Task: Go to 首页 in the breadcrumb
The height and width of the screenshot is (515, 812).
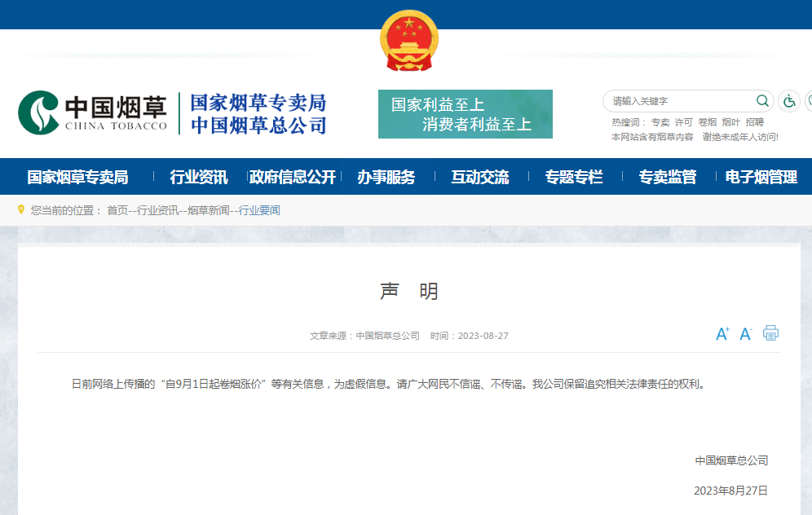Action: click(x=117, y=210)
